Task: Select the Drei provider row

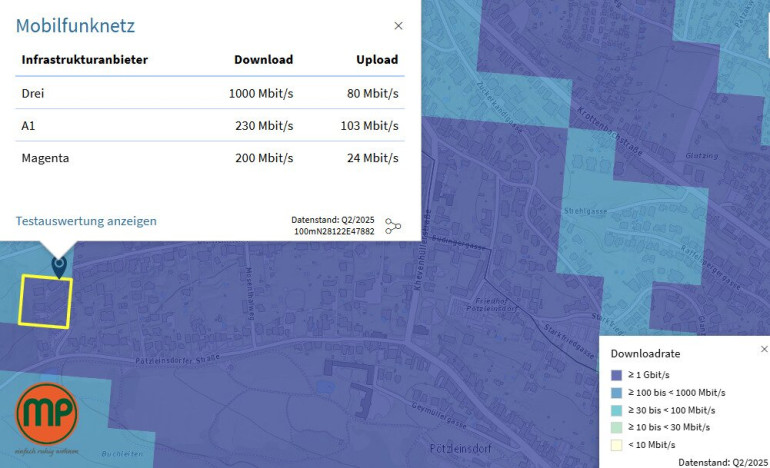Action: [x=210, y=93]
